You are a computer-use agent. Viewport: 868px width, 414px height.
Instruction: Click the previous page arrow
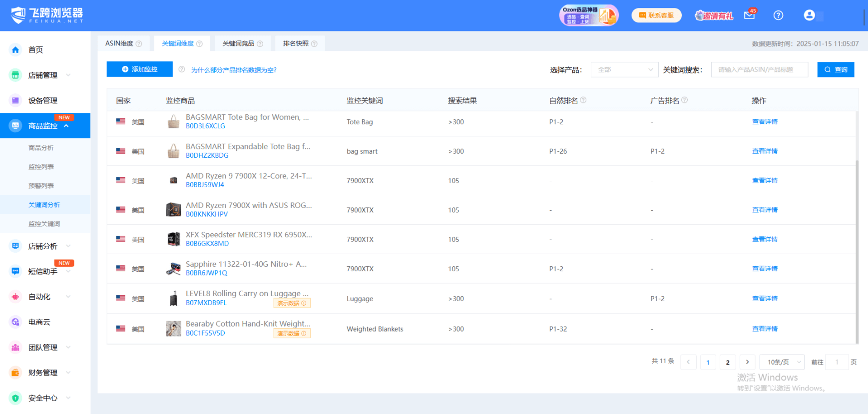tap(688, 362)
